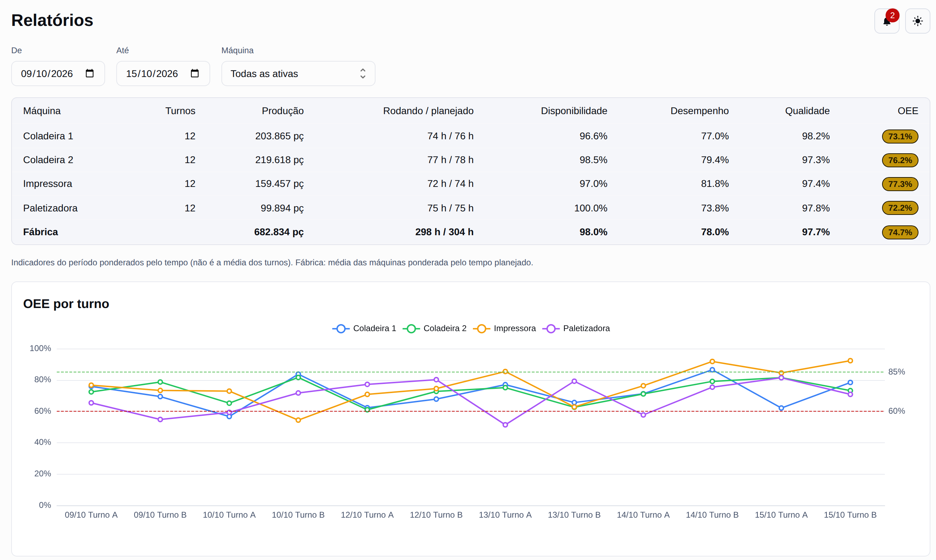Open the Máquina dropdown 'Todas as ativas'
936x560 pixels.
point(298,73)
